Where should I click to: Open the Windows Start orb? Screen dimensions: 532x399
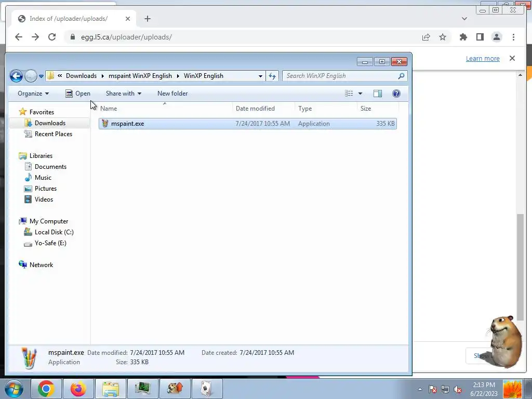click(14, 389)
